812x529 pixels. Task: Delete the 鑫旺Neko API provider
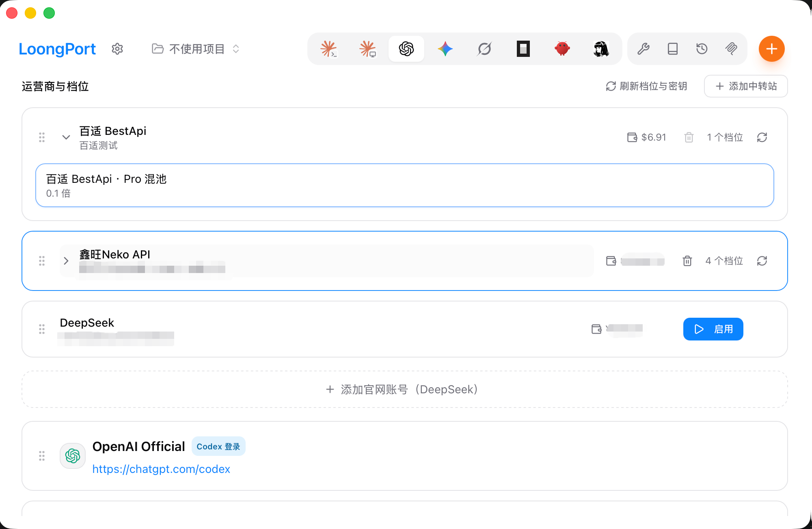(687, 261)
